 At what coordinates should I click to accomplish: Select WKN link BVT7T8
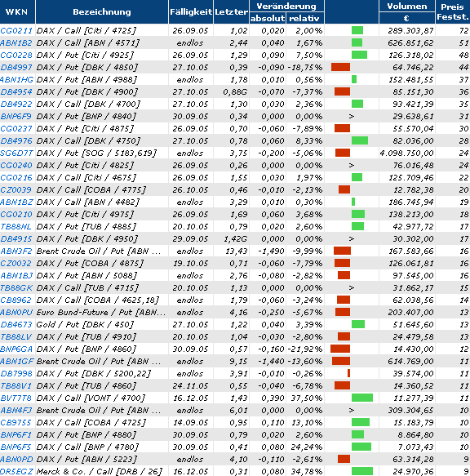tap(16, 398)
